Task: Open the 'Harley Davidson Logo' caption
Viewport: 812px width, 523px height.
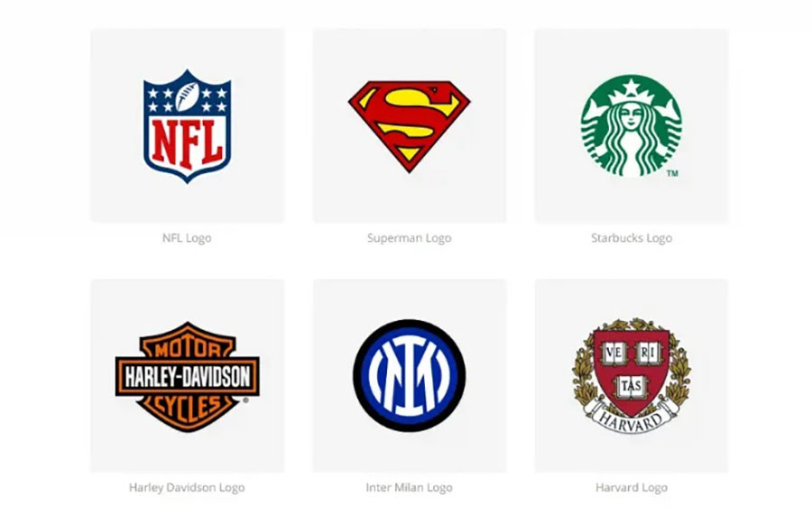Action: 187,488
